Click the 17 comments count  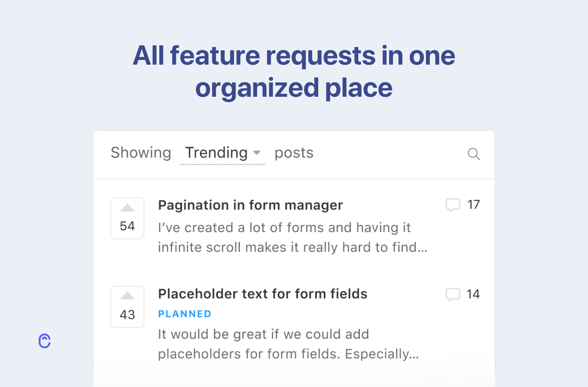pos(473,205)
